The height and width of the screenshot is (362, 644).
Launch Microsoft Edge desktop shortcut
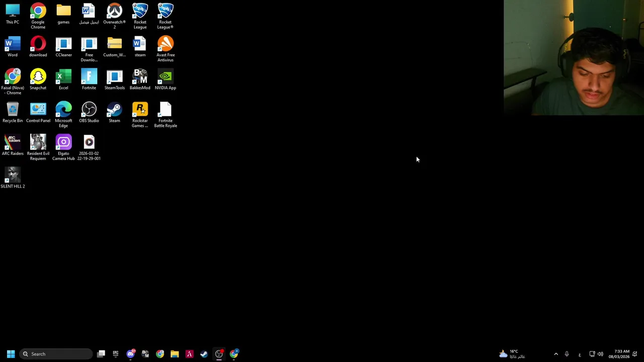point(63,115)
